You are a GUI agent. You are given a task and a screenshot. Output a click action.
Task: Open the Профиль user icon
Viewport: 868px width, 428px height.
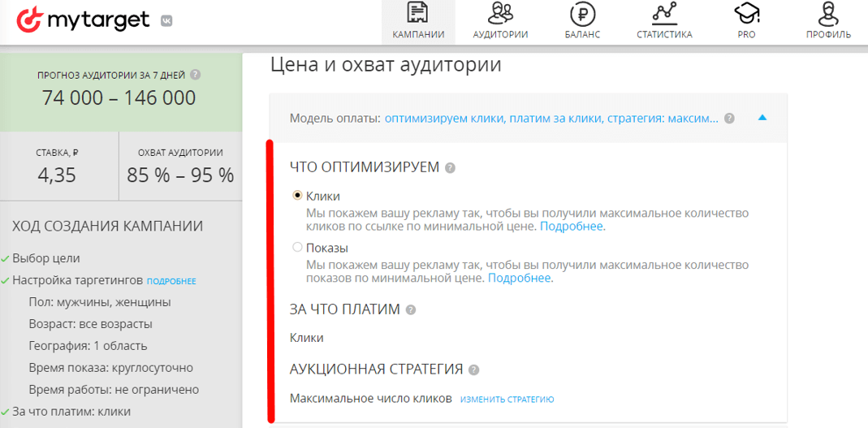click(828, 14)
